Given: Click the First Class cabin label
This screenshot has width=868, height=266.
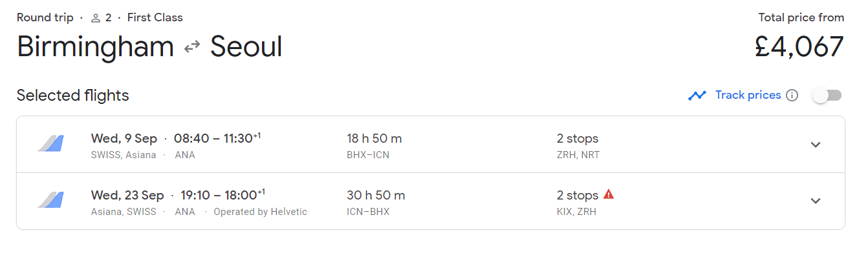Looking at the screenshot, I should (155, 18).
